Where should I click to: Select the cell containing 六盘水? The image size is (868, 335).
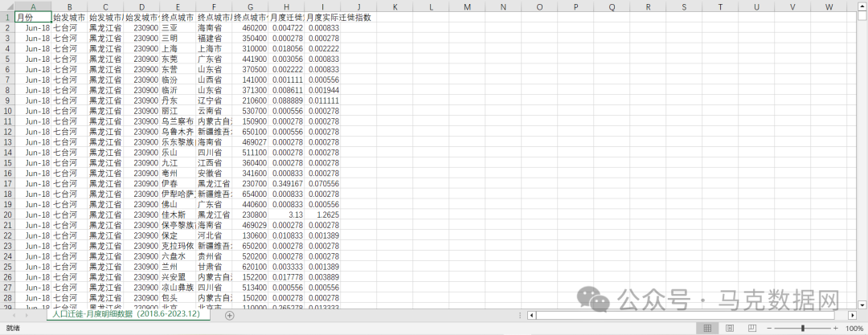(178, 256)
